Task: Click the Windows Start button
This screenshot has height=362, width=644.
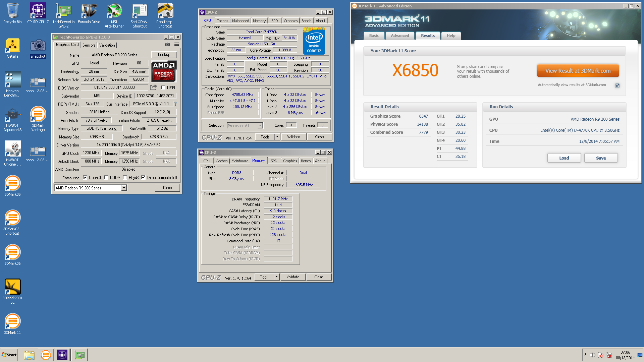Action: [x=9, y=355]
